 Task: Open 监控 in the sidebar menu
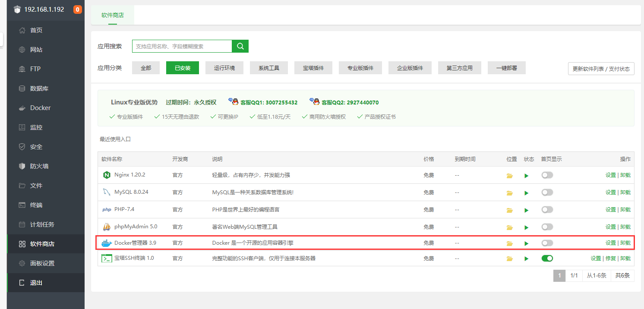coord(46,127)
